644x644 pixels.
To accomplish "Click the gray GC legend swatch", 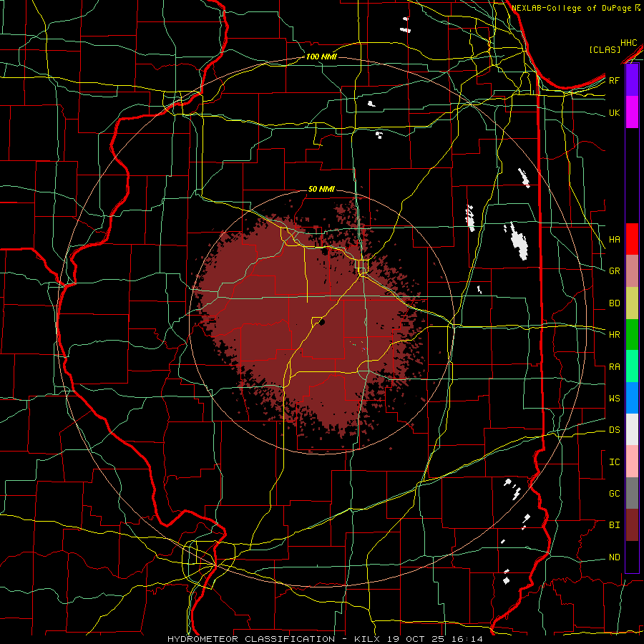I will coord(632,493).
